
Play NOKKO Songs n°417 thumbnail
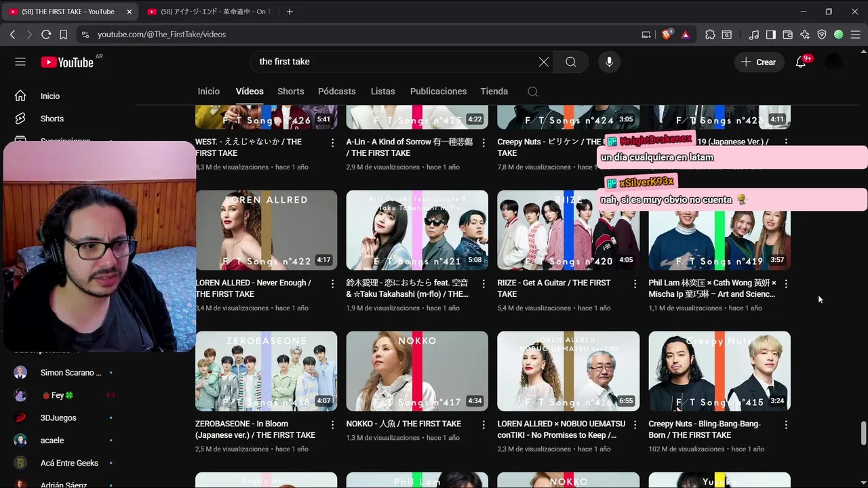[x=417, y=371]
